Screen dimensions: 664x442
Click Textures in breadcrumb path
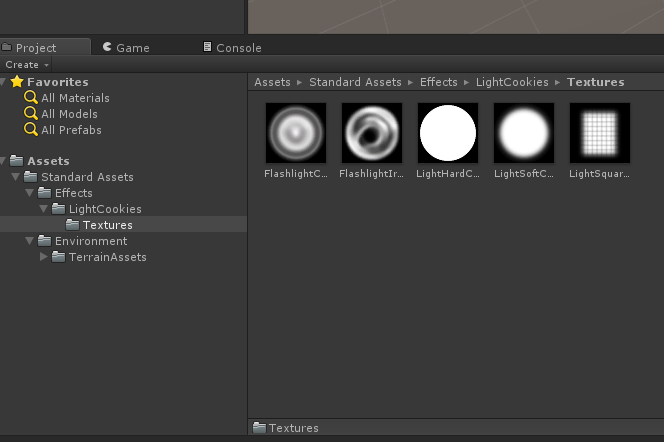point(595,82)
